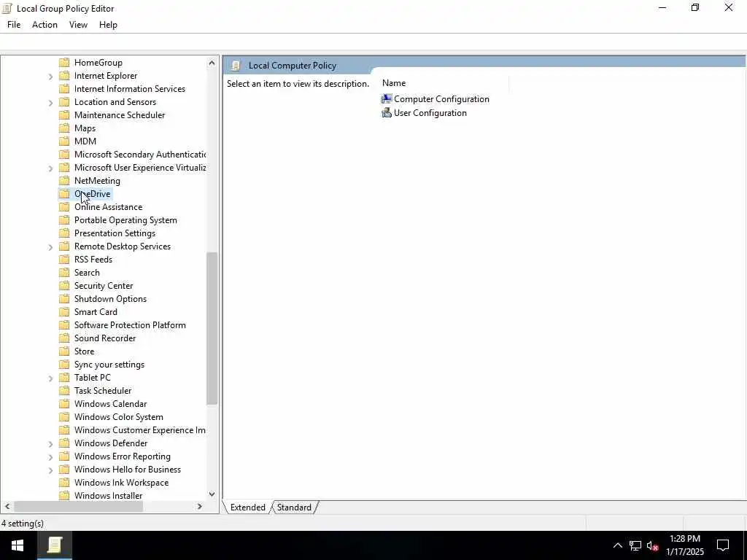The height and width of the screenshot is (560, 747).
Task: Click the Smart Card folder icon
Action: [x=64, y=312]
